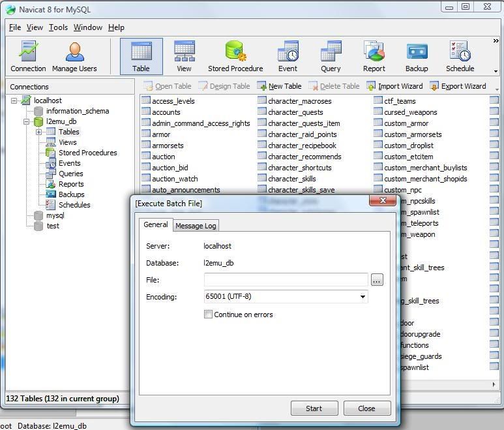Open Stored Procedure toolbar icon

[235, 57]
